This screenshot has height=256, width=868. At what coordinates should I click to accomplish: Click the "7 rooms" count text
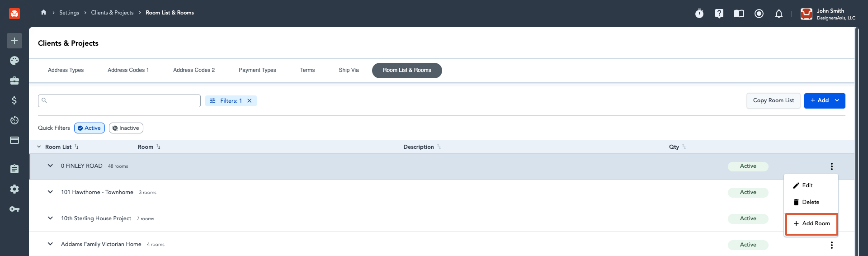click(146, 219)
